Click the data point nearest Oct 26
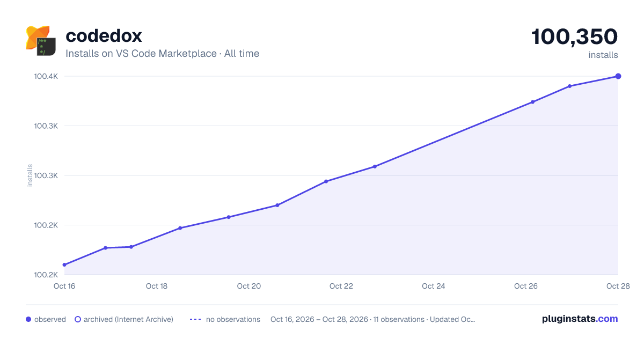Viewport: 644px width, 338px height. 532,102
